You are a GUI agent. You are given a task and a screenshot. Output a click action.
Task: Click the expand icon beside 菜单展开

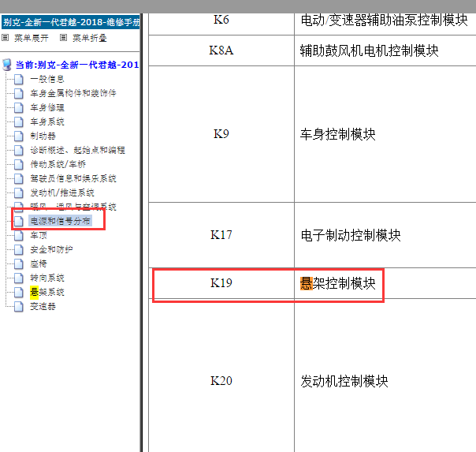coord(6,38)
